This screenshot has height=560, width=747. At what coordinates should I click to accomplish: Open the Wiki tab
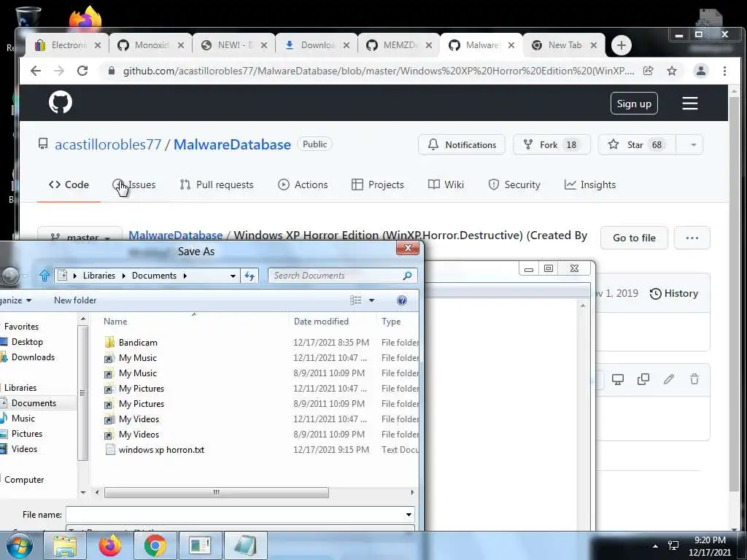click(x=446, y=184)
